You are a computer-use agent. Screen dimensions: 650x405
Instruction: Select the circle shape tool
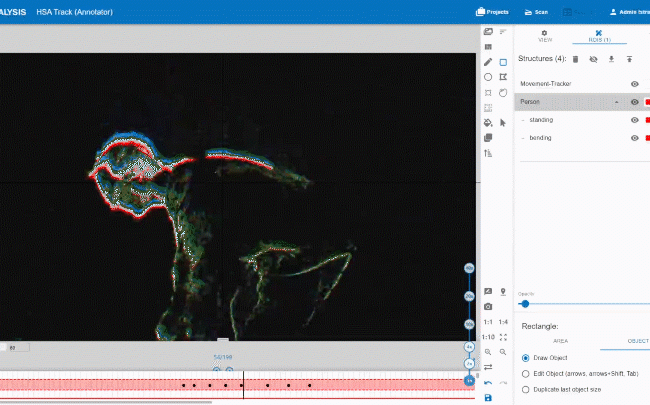[488, 77]
